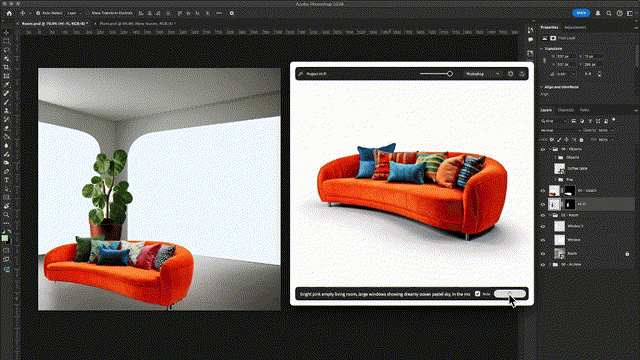This screenshot has height=360, width=640.
Task: Select the Eyedropper tool
Action: [x=6, y=84]
